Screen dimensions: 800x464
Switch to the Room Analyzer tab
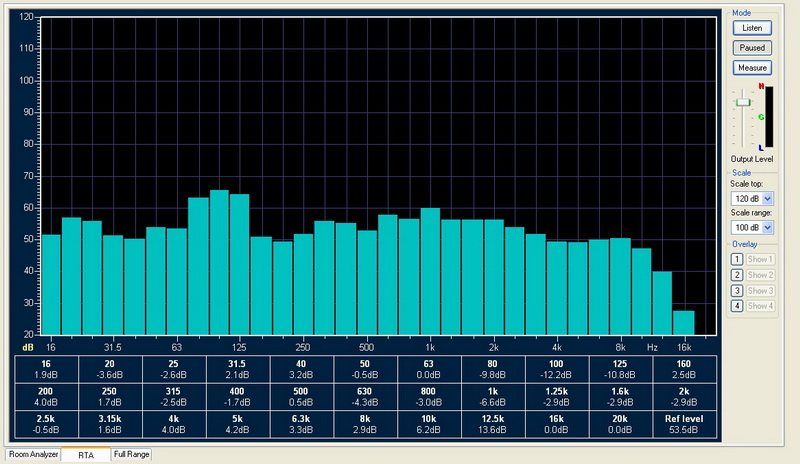(33, 455)
